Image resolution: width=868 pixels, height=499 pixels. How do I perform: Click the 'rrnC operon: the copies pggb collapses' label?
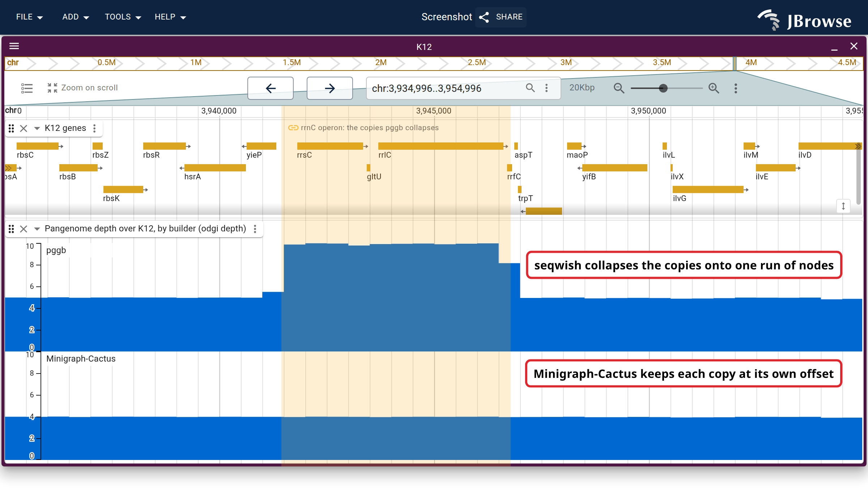coord(370,128)
